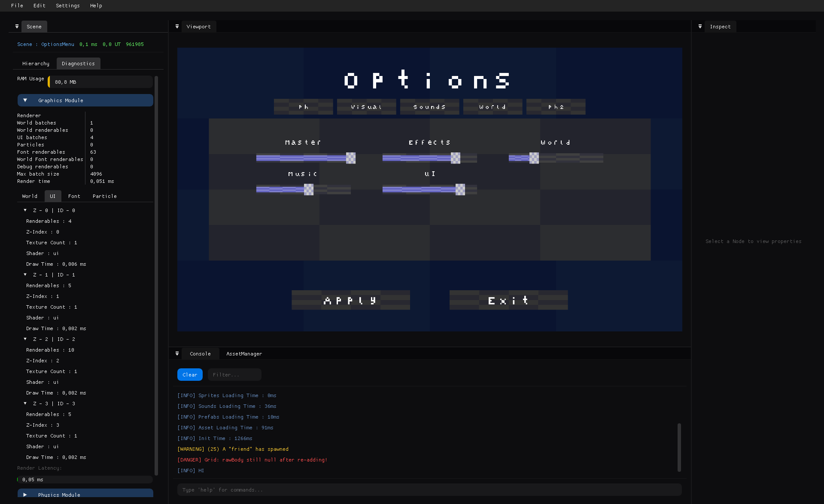Screen dimensions: 824x504
Task: Collapse the Z - 2 | ID - 2 batch
Action: [x=25, y=339]
